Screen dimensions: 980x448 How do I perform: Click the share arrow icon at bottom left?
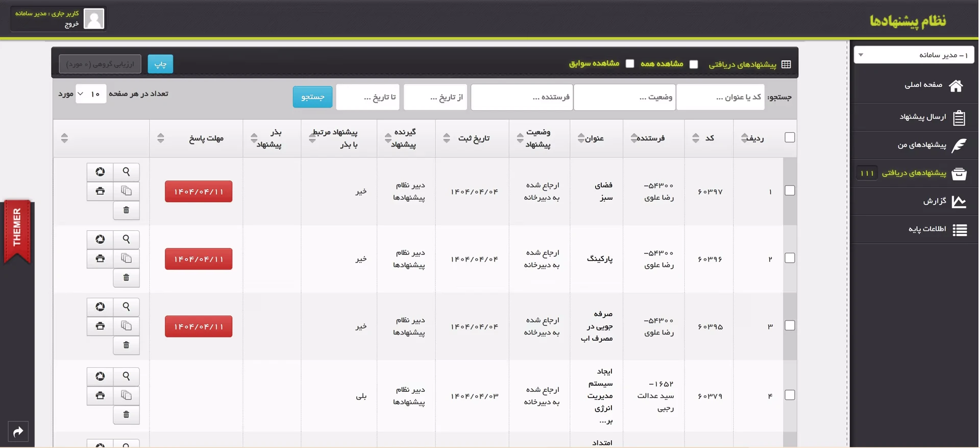(18, 432)
